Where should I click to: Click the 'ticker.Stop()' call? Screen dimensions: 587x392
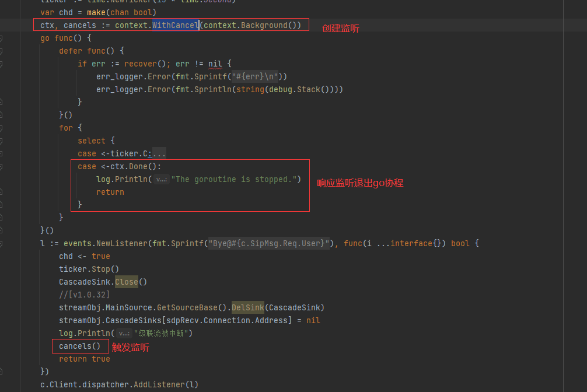pos(89,269)
